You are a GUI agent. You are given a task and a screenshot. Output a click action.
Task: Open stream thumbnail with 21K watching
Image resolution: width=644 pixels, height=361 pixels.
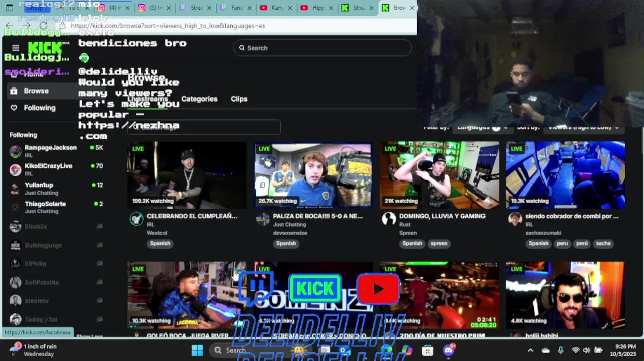click(439, 175)
